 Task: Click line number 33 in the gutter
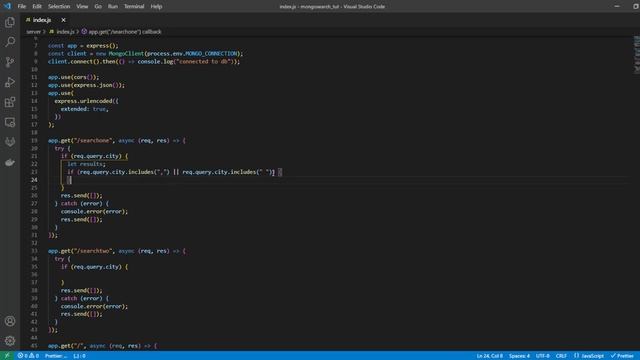click(x=34, y=251)
